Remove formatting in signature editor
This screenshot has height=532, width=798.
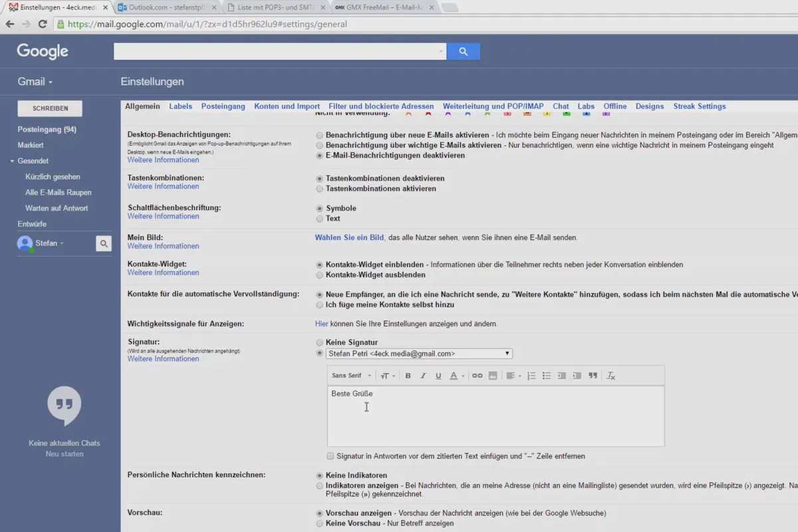click(611, 376)
